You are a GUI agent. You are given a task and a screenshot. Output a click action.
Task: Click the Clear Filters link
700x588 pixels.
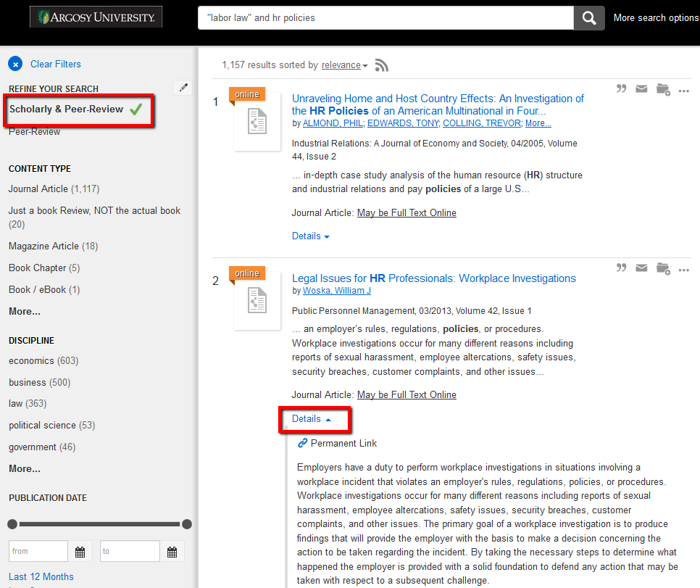click(56, 65)
